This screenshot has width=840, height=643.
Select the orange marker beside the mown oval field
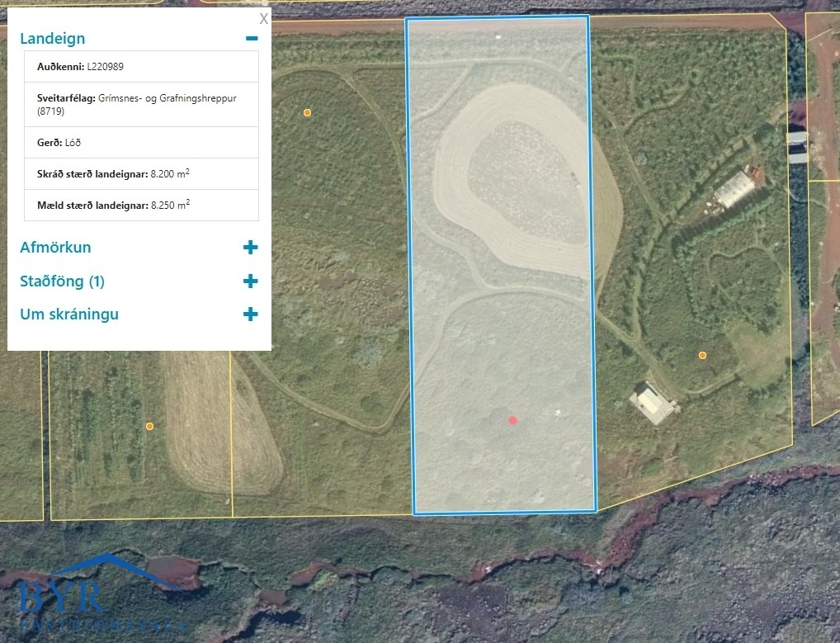point(307,112)
